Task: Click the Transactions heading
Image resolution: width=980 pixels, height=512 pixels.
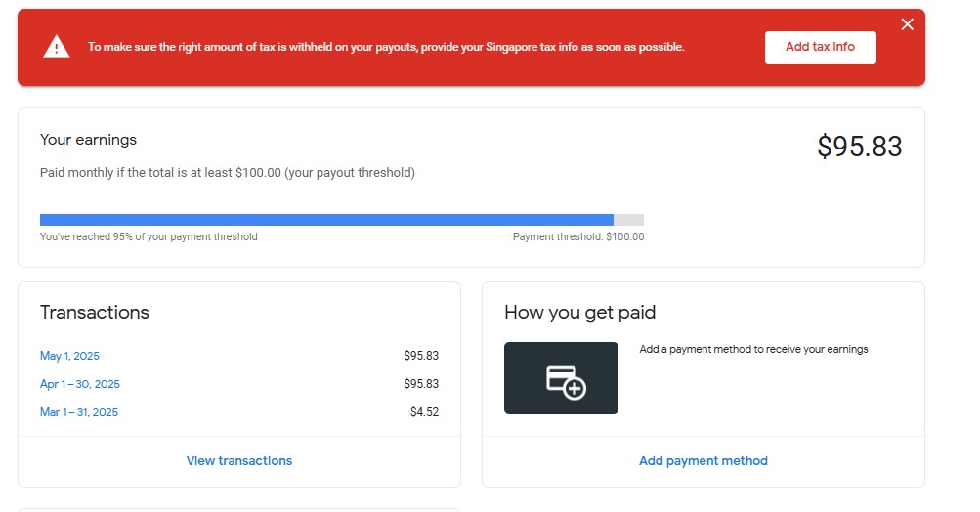Action: coord(95,313)
